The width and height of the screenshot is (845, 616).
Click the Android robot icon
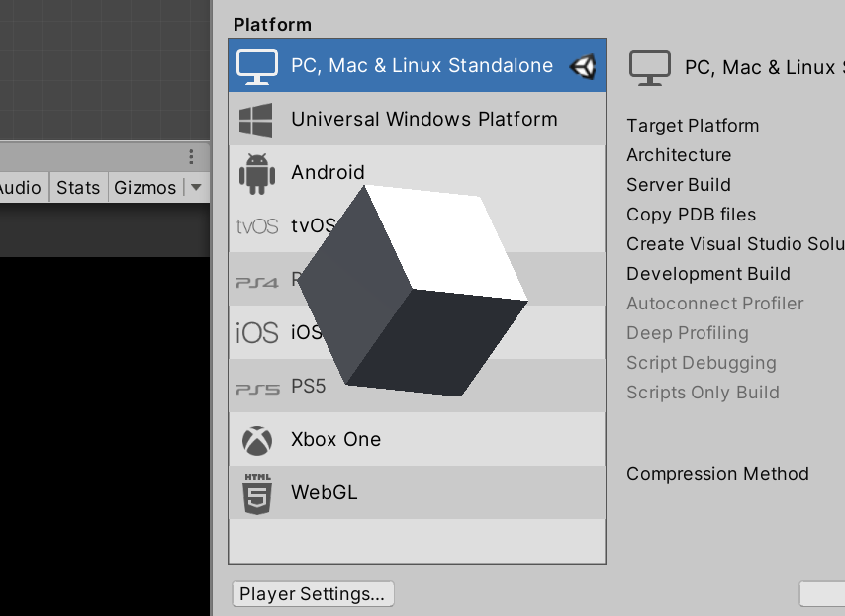(257, 174)
